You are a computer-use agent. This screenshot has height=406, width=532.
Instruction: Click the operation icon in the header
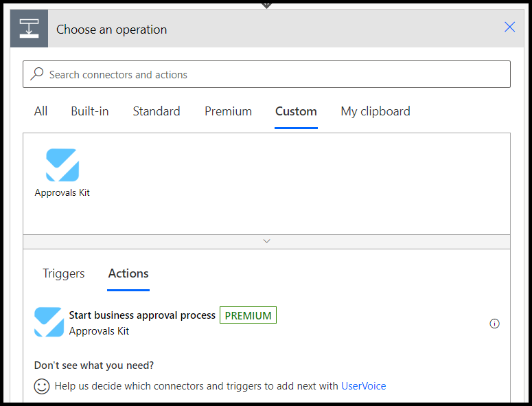(30, 29)
